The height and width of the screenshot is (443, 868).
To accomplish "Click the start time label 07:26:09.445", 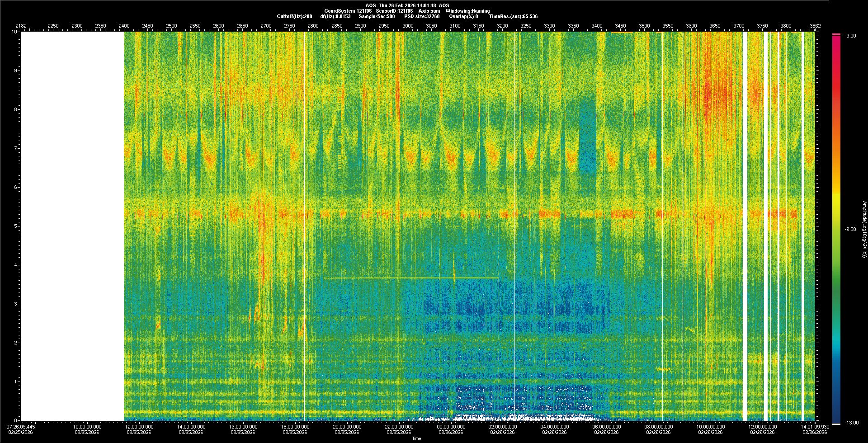I will click(21, 427).
